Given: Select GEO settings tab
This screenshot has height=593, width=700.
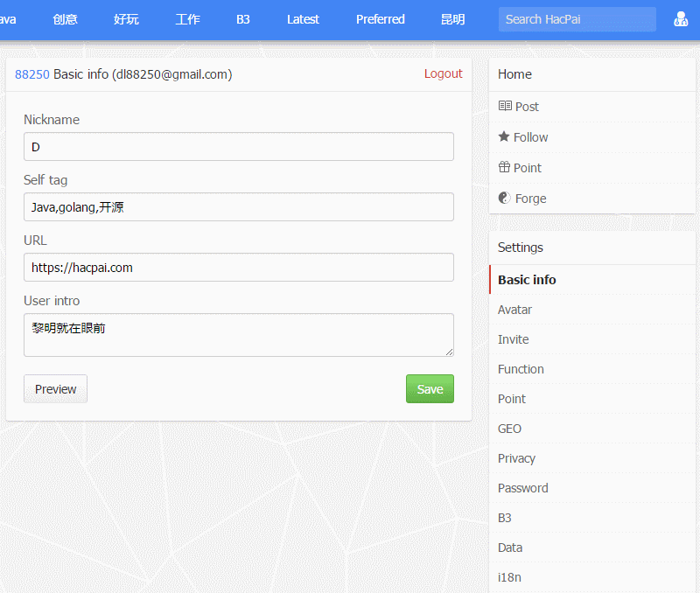Looking at the screenshot, I should pyautogui.click(x=594, y=429).
